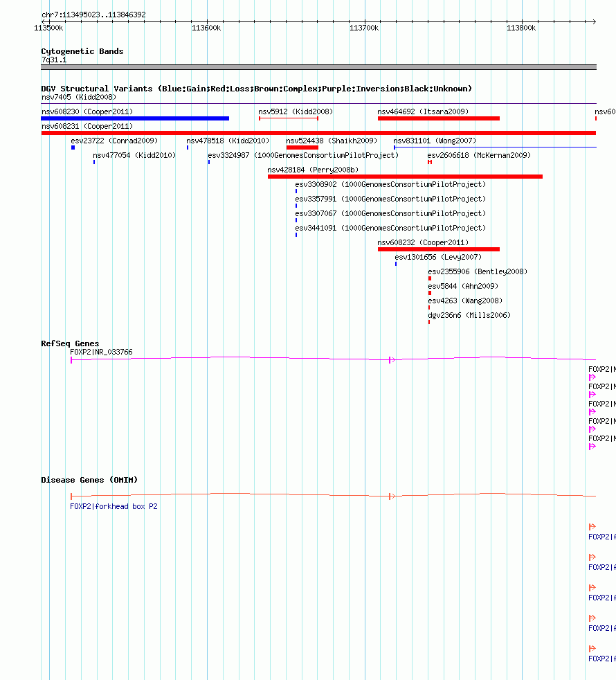Click the last magenta RefSeq FOXP2 arrow at right edge

pyautogui.click(x=592, y=447)
